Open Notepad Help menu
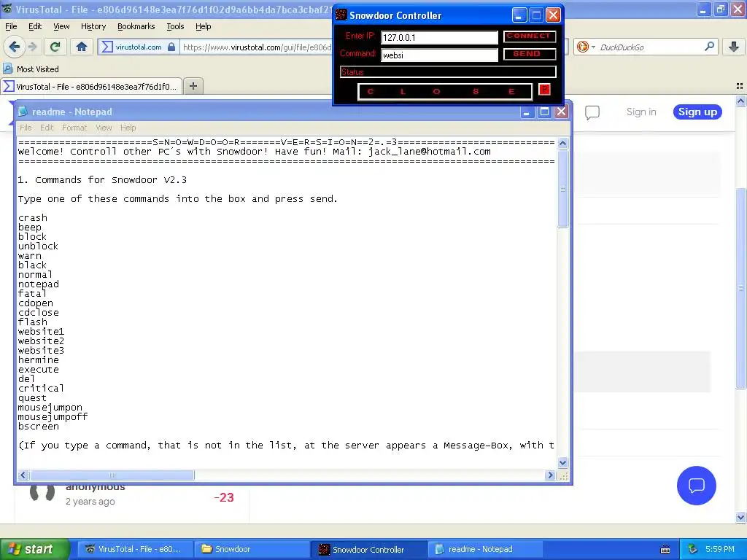The height and width of the screenshot is (560, 747). coord(128,128)
